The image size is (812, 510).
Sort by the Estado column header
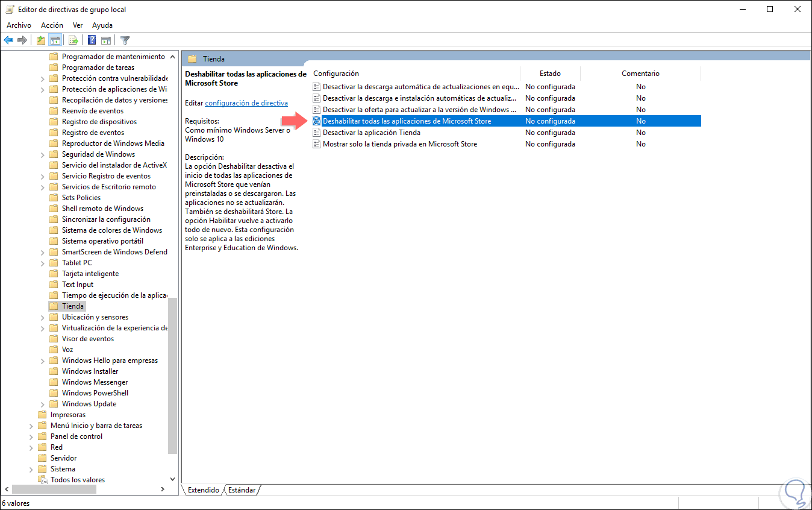(550, 74)
